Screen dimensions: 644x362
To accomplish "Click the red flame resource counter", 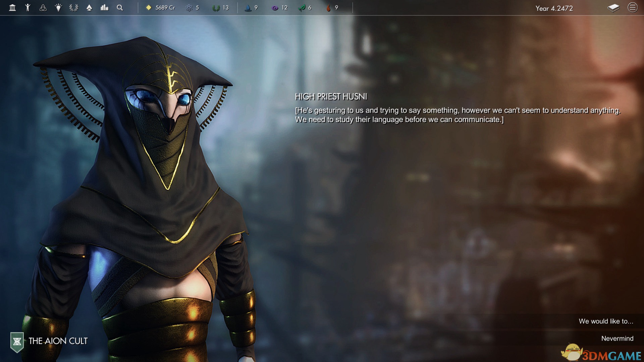I will click(x=332, y=8).
